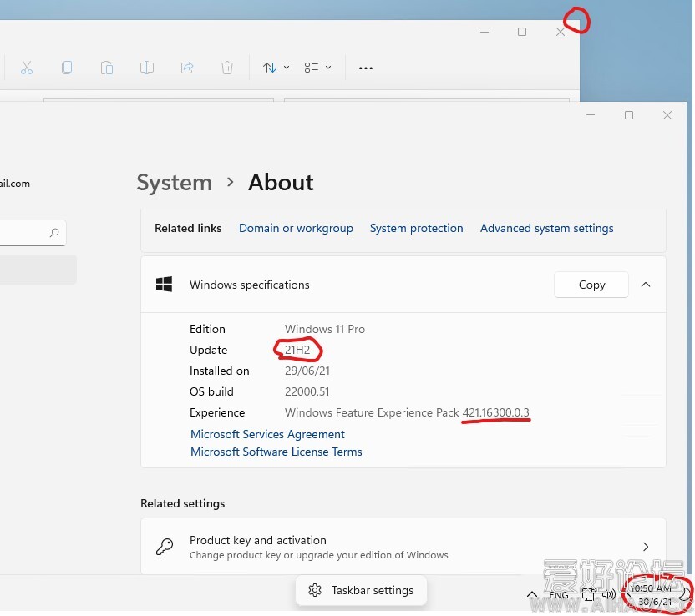Click Taskbar settings context menu item
Image resolution: width=695 pixels, height=616 pixels.
(361, 590)
